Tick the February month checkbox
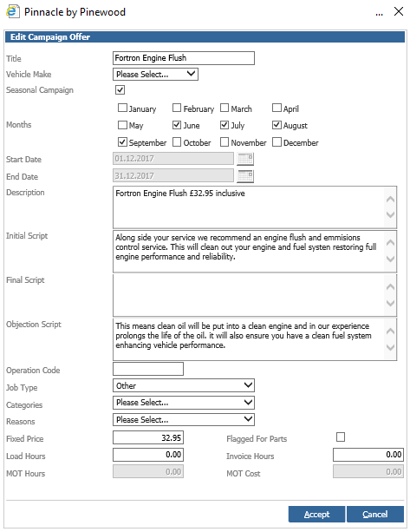Screen dimensions: 410x532 click(x=177, y=108)
